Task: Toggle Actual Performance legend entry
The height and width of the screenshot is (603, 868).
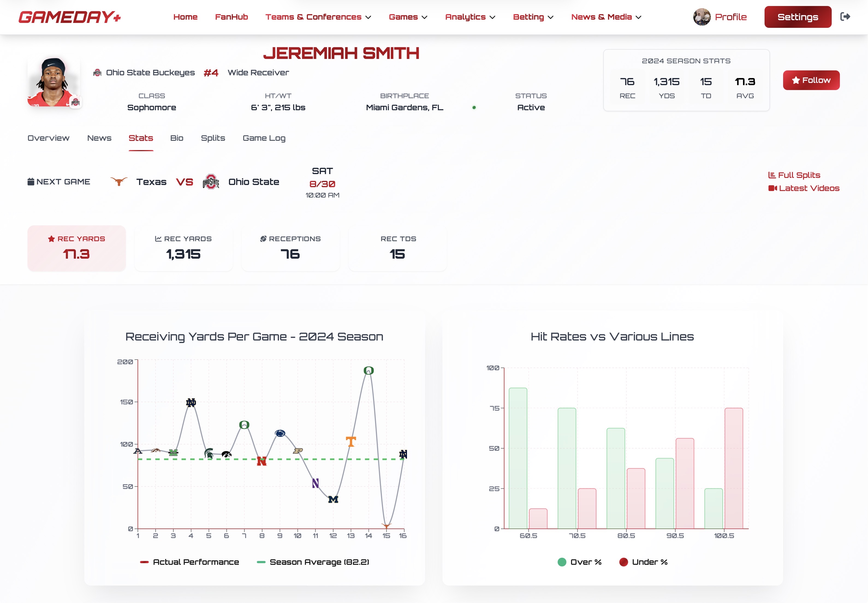Action: [x=190, y=562]
